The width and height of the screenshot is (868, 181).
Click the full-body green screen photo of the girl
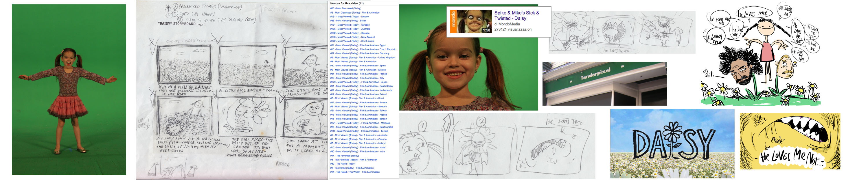click(69, 90)
